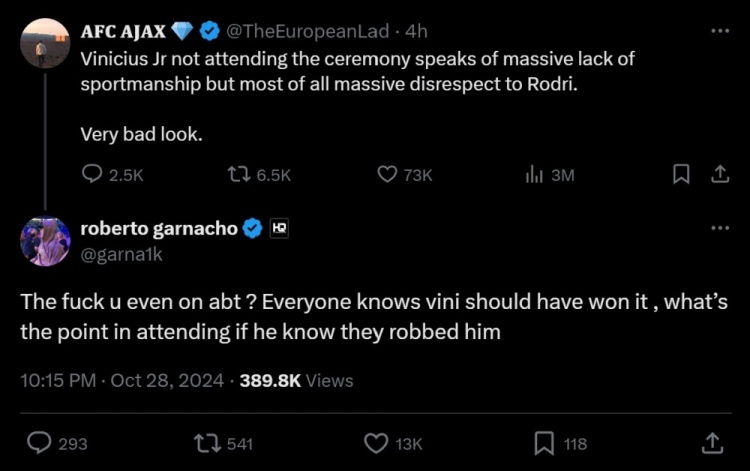Like roberto garnacho's tweet
Image resolution: width=750 pixels, height=471 pixels.
coord(375,442)
